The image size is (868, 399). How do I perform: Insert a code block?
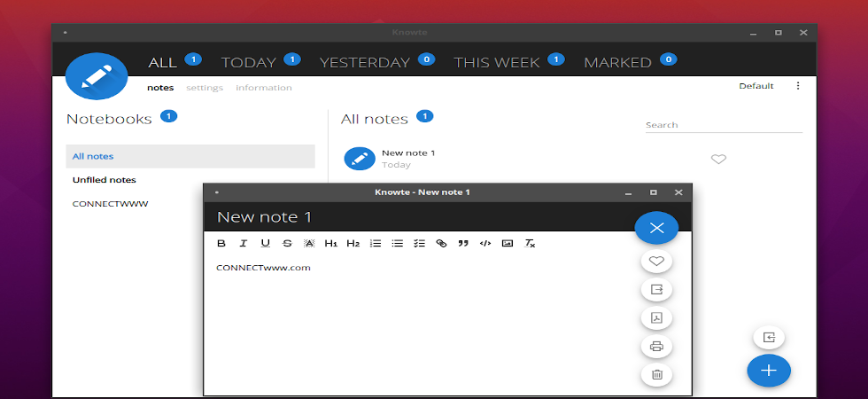(485, 243)
